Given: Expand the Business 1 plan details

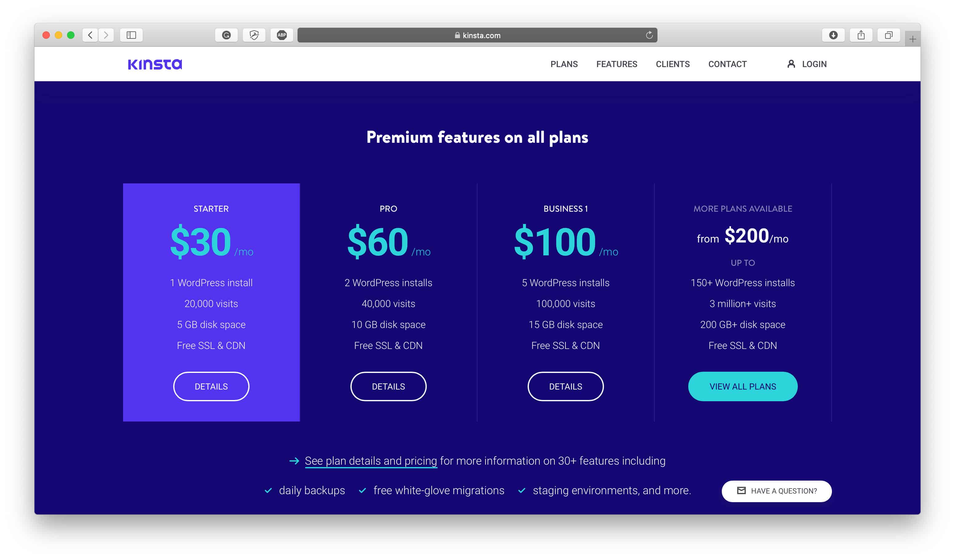Looking at the screenshot, I should tap(565, 386).
